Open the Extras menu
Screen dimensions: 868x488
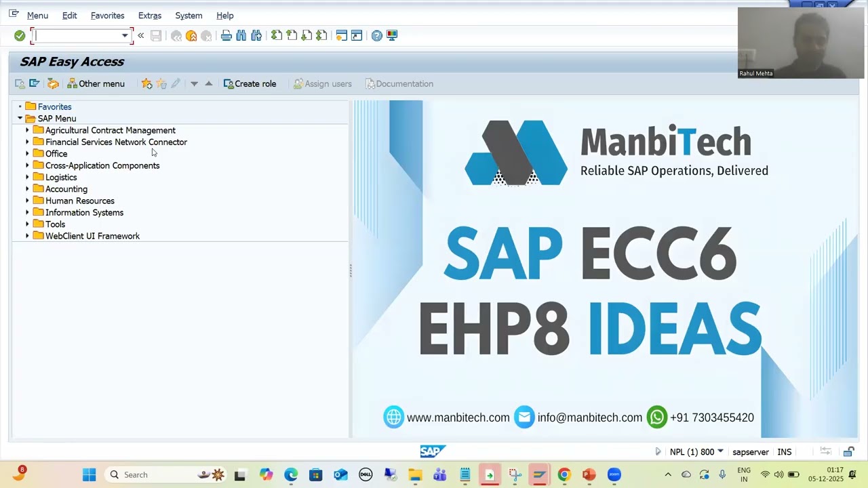click(149, 16)
